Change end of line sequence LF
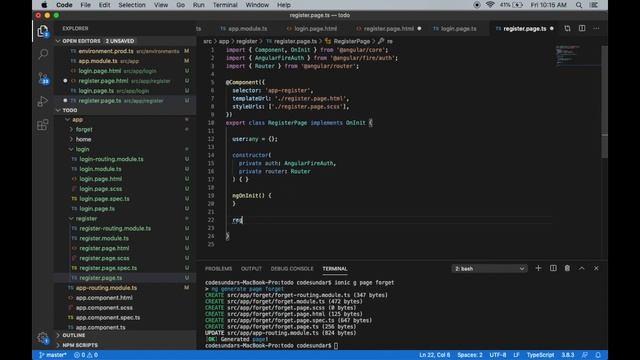 pyautogui.click(x=516, y=355)
